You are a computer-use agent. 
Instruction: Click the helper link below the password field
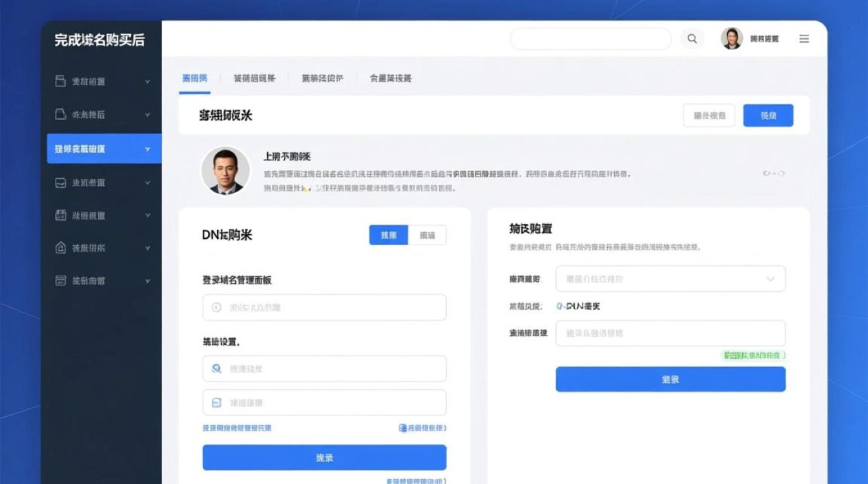pos(239,428)
